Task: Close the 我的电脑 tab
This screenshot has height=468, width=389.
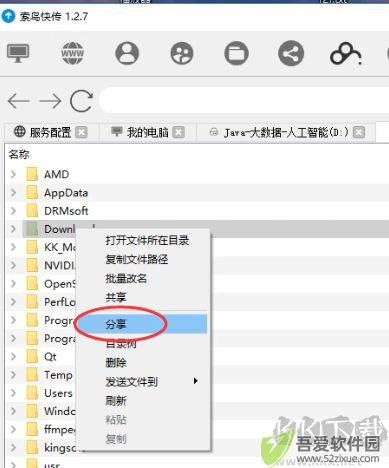Action: (x=179, y=133)
